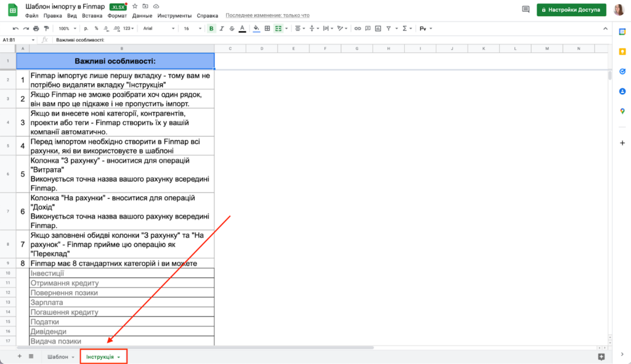Open text rotation menu
This screenshot has width=631, height=364.
tap(343, 28)
